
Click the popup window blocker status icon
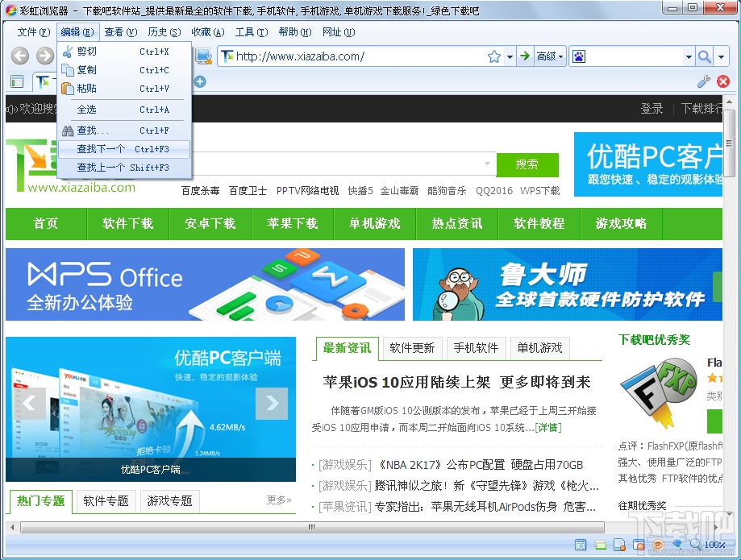click(x=639, y=545)
